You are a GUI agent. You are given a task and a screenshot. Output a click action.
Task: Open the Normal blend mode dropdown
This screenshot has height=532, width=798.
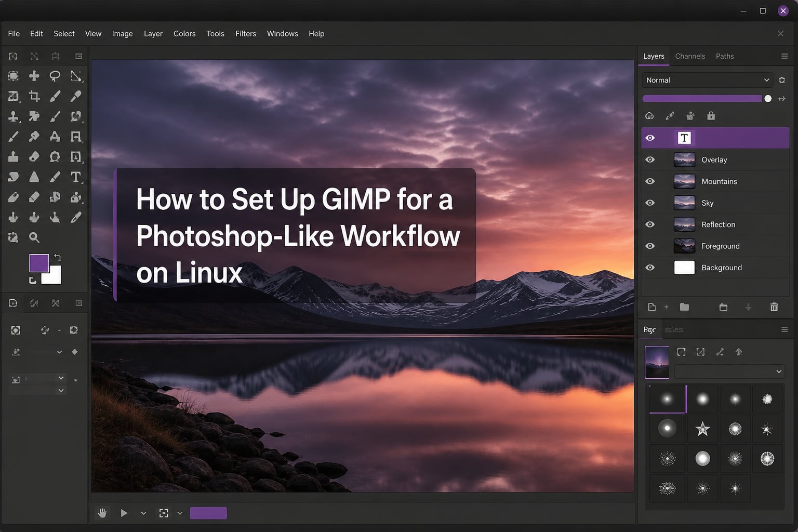(x=707, y=80)
